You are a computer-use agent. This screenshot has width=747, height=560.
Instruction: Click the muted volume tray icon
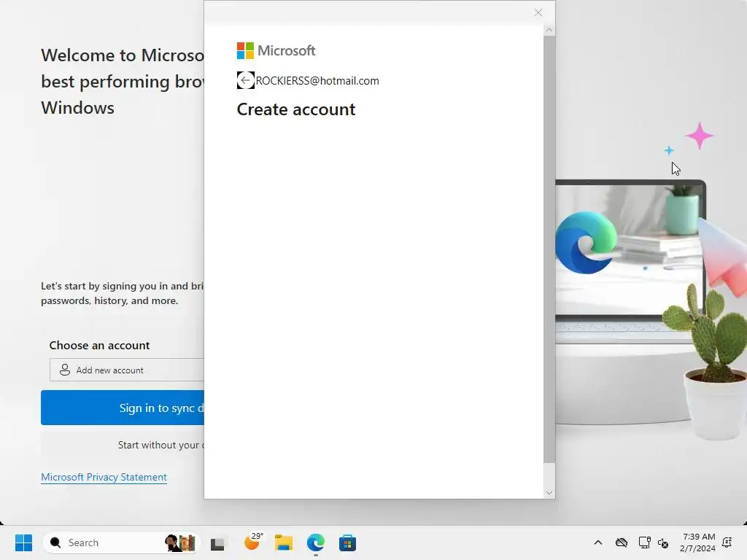coord(663,542)
